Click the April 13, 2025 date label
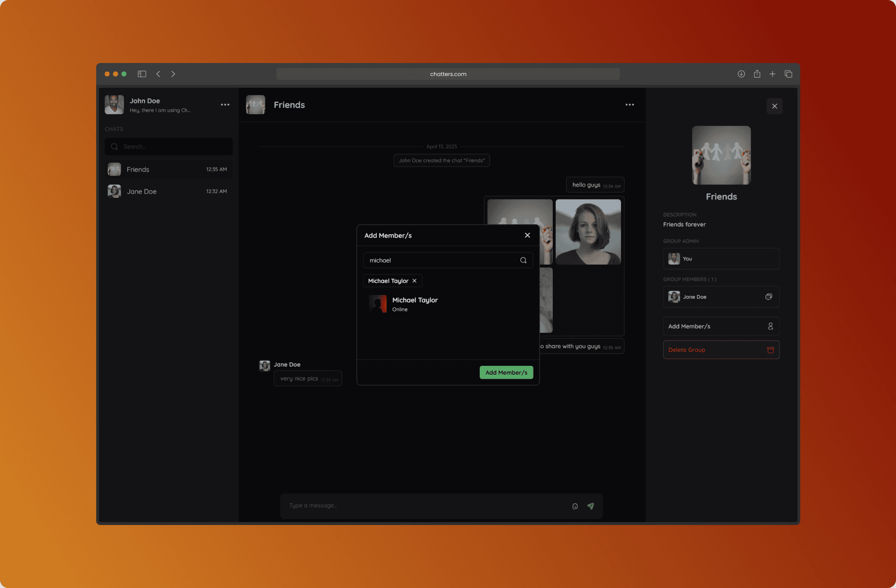896x588 pixels. pos(441,147)
